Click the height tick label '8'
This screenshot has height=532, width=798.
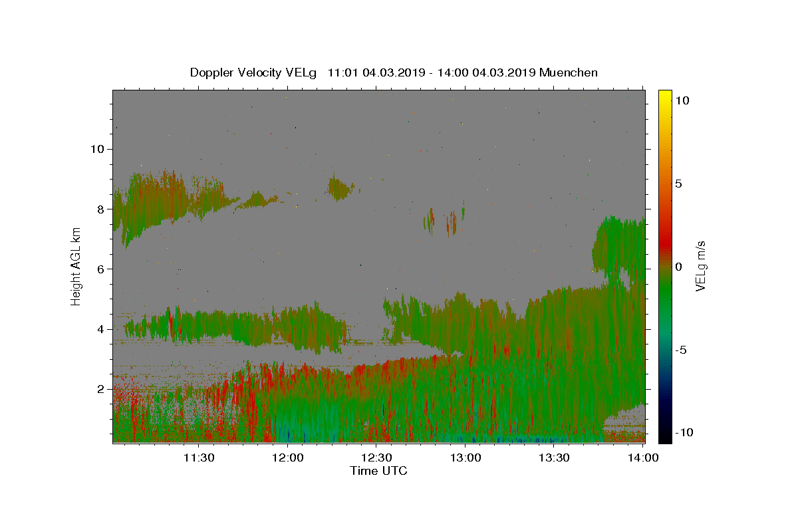(x=100, y=209)
